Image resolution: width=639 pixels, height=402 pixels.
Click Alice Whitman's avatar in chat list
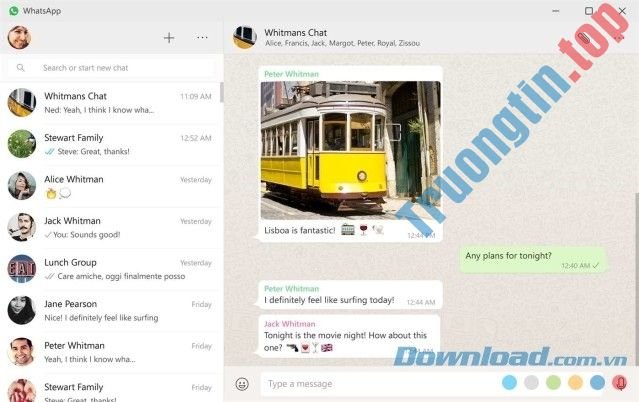[x=22, y=186]
